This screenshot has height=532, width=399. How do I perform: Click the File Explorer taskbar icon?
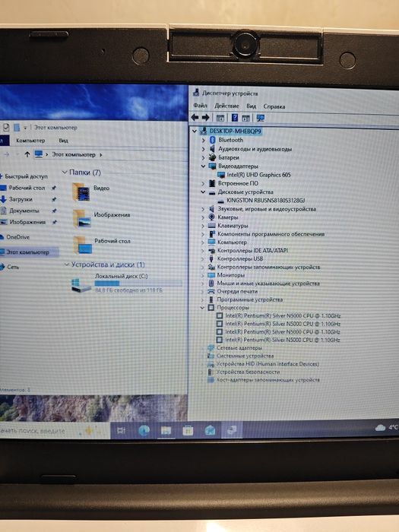[166, 431]
